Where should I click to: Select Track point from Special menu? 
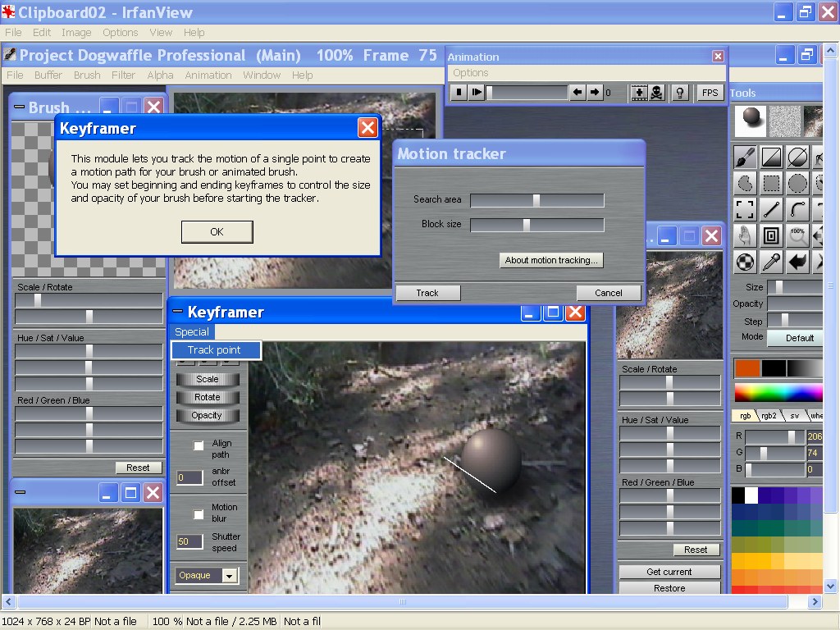[x=215, y=350]
